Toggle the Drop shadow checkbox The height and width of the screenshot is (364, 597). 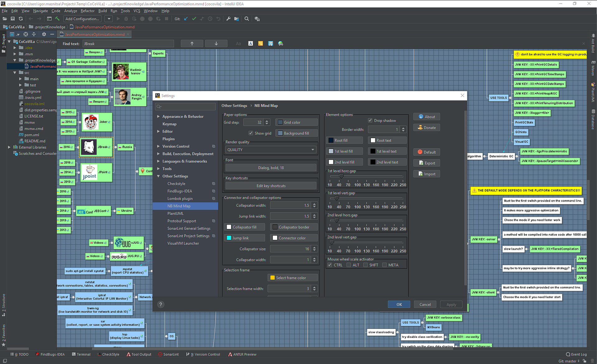tap(370, 120)
